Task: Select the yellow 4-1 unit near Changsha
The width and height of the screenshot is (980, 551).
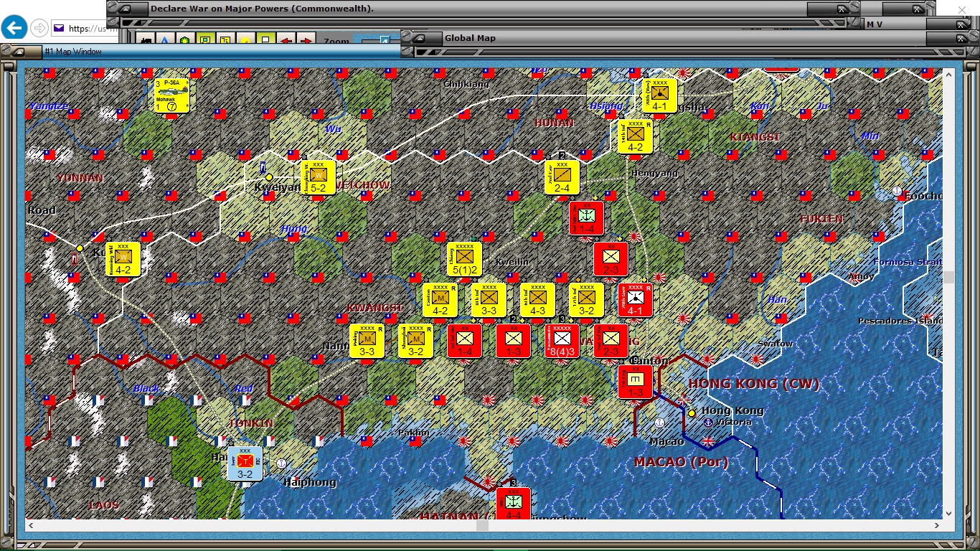Action: 659,95
